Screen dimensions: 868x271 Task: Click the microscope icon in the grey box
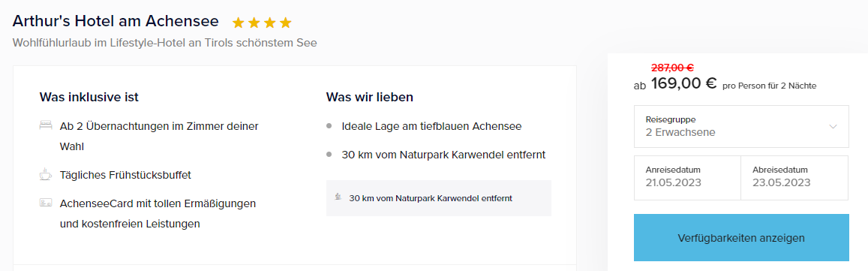pyautogui.click(x=338, y=197)
